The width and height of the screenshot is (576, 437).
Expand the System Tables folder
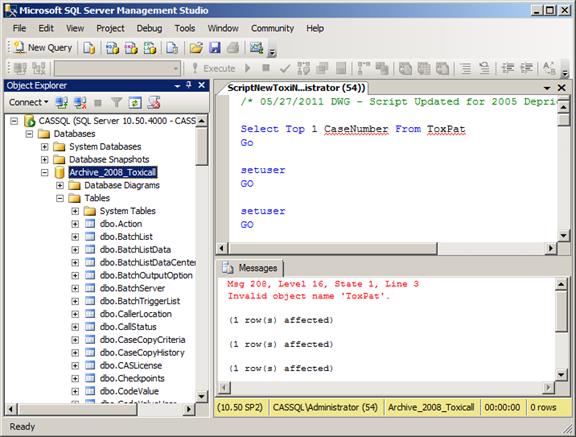coord(75,211)
